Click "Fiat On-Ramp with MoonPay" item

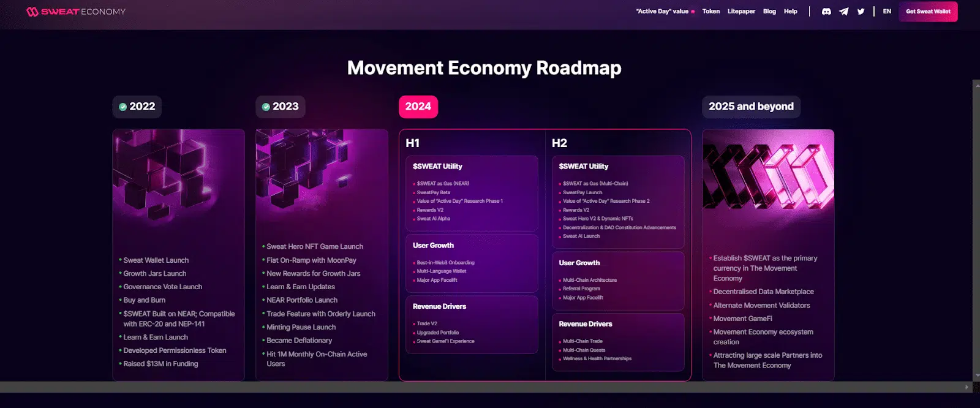pyautogui.click(x=311, y=260)
